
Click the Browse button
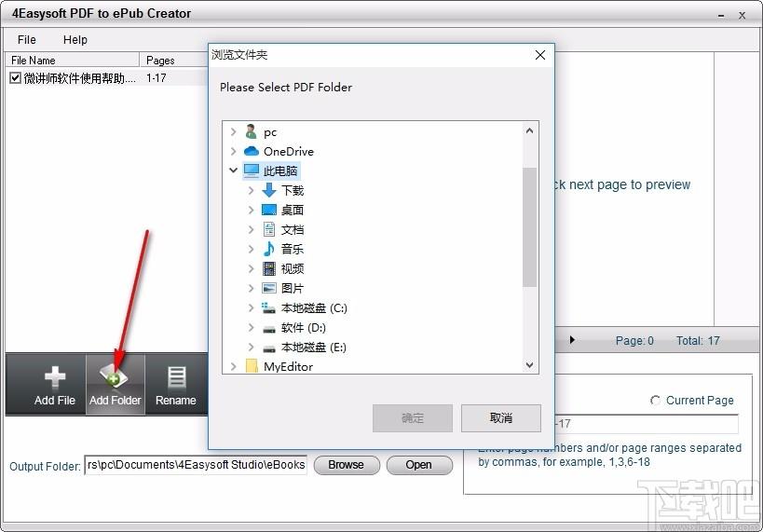pyautogui.click(x=347, y=465)
